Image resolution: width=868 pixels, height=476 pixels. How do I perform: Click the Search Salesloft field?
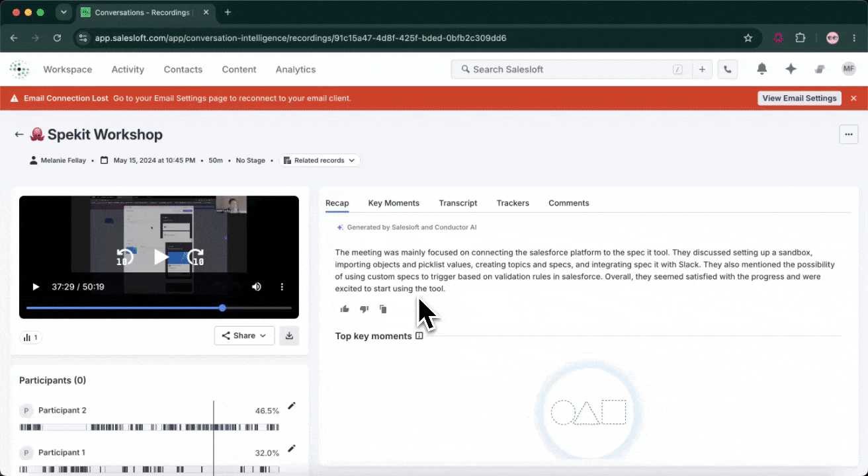(x=572, y=69)
